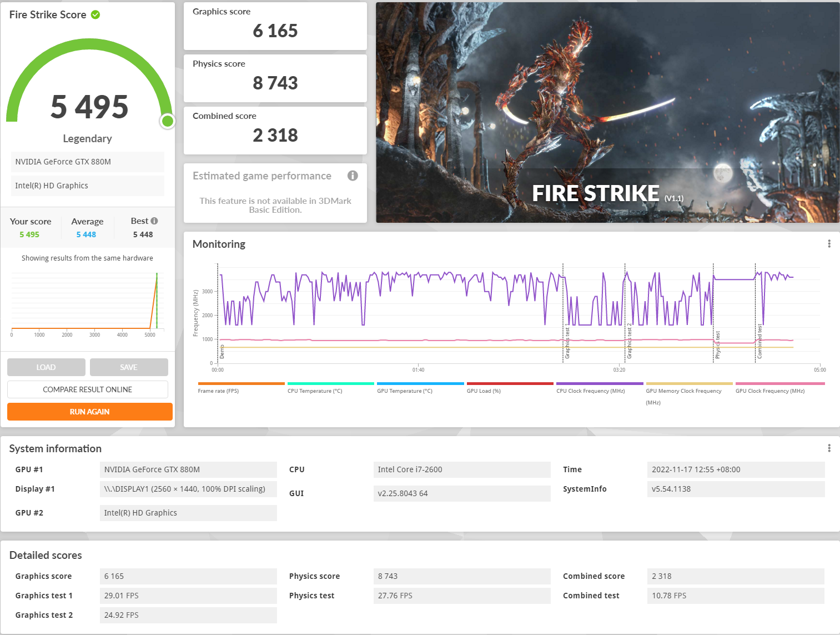Click the green validation checkmark beside Fire Strike Score
This screenshot has height=635, width=840.
(x=95, y=14)
